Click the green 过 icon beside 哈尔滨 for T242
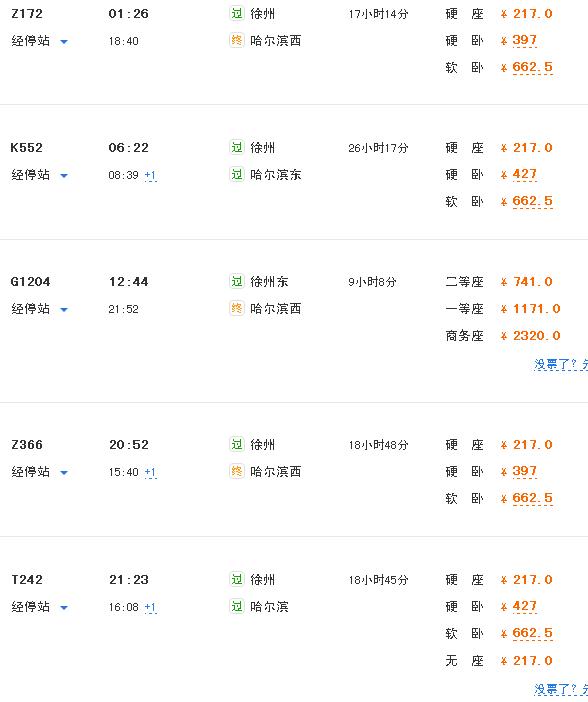588x702 pixels. click(x=237, y=606)
